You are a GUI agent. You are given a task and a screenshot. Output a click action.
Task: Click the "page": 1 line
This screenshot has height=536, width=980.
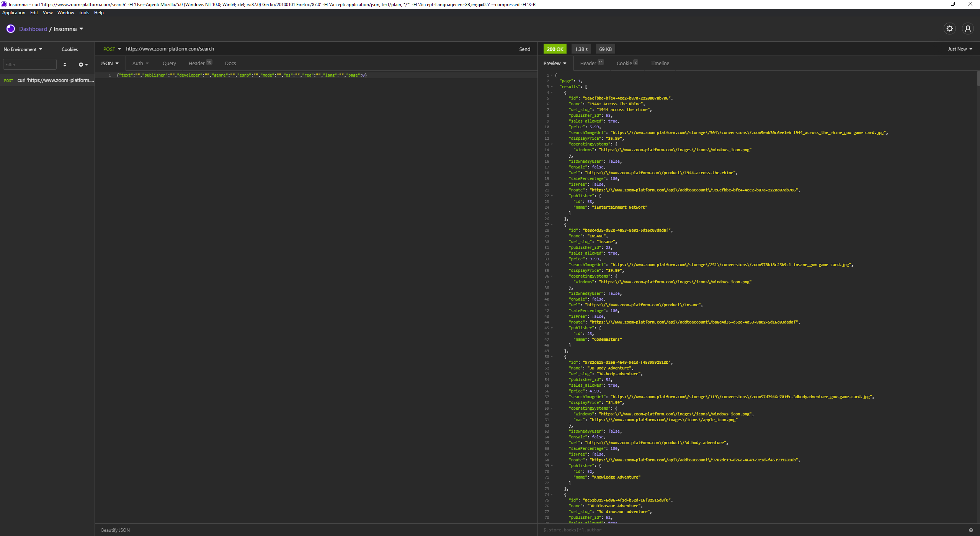[x=571, y=81]
